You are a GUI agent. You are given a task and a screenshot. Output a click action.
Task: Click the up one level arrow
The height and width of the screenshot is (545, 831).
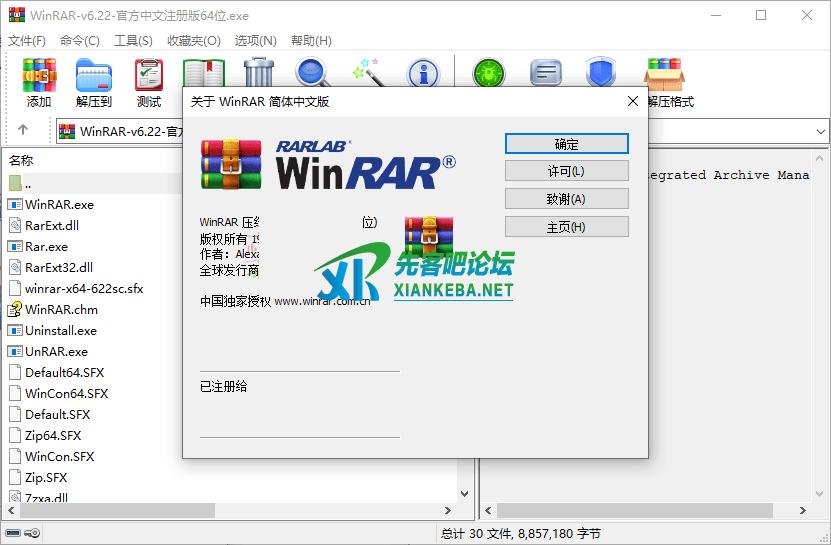[23, 131]
